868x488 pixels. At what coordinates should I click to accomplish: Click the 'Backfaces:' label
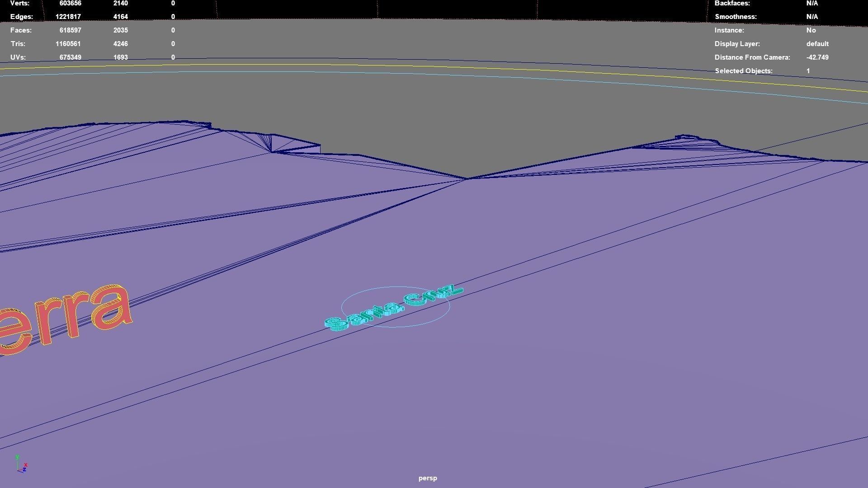click(x=732, y=3)
